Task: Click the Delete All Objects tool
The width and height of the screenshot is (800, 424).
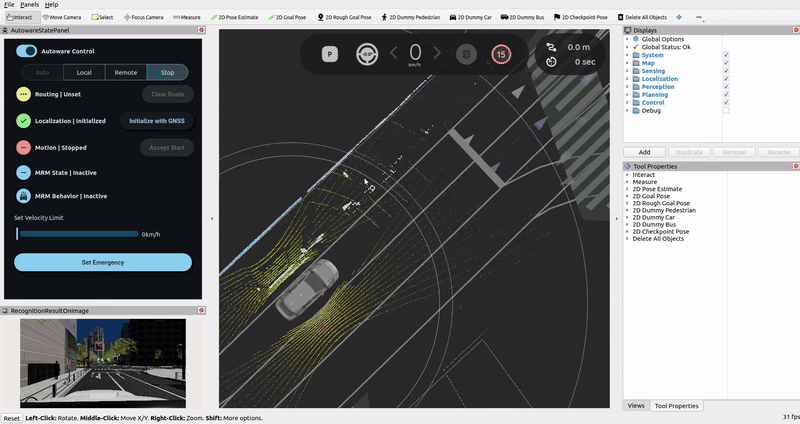Action: [x=642, y=17]
